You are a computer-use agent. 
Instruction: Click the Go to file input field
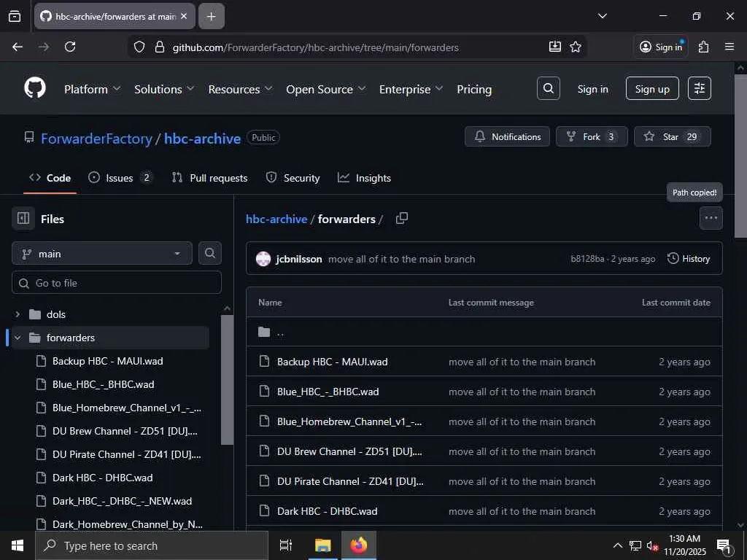pos(116,283)
